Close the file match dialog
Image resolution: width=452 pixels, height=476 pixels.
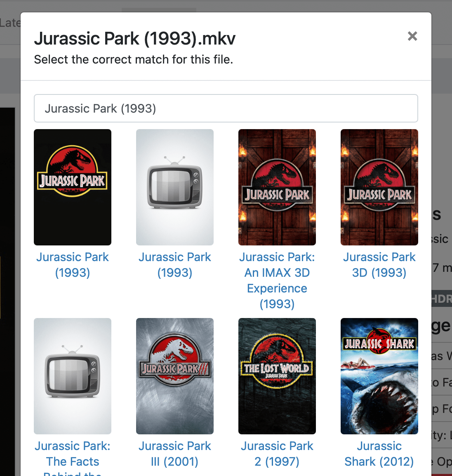[x=412, y=36]
